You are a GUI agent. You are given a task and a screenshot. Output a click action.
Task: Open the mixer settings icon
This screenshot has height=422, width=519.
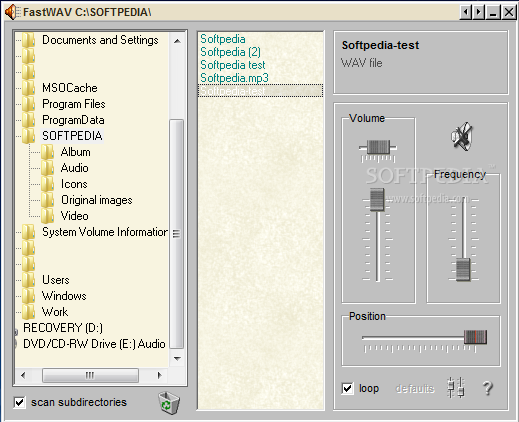pos(456,387)
